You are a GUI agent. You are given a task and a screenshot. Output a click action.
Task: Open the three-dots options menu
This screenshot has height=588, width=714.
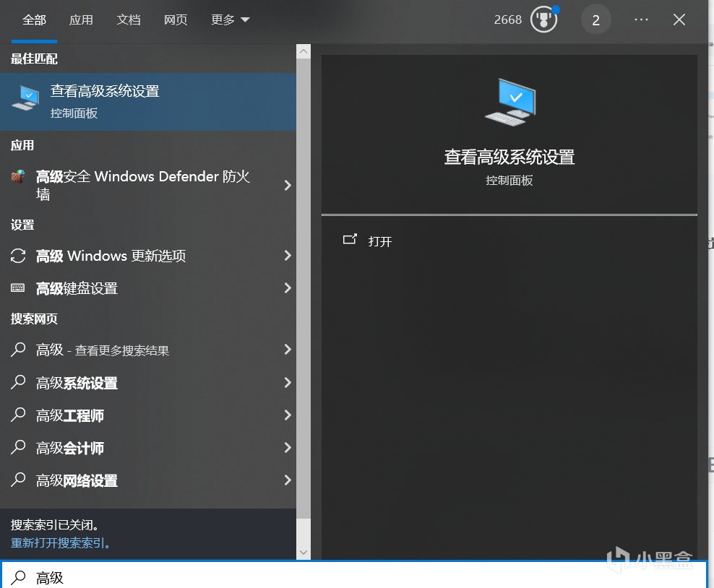pos(641,20)
